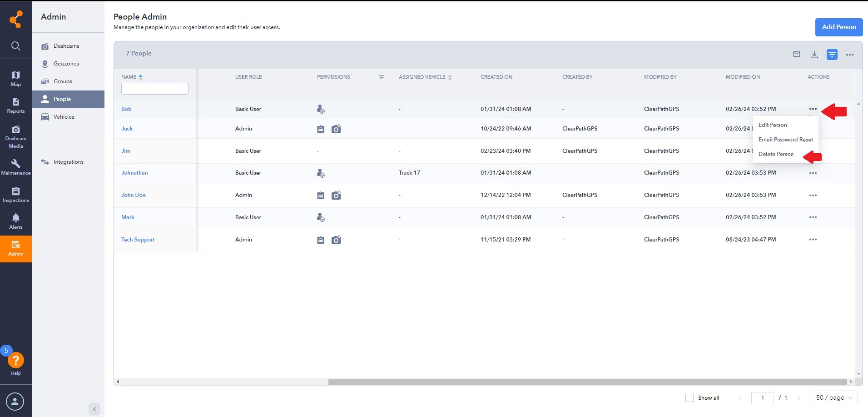Open Johnathan's profile link
Screen dimensions: 868x417
point(134,173)
